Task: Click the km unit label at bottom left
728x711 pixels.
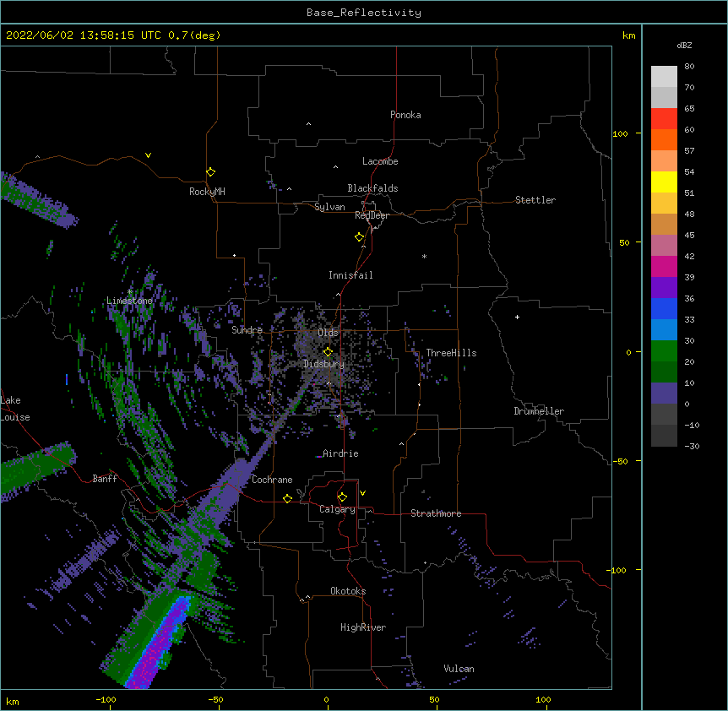Action: [x=13, y=701]
